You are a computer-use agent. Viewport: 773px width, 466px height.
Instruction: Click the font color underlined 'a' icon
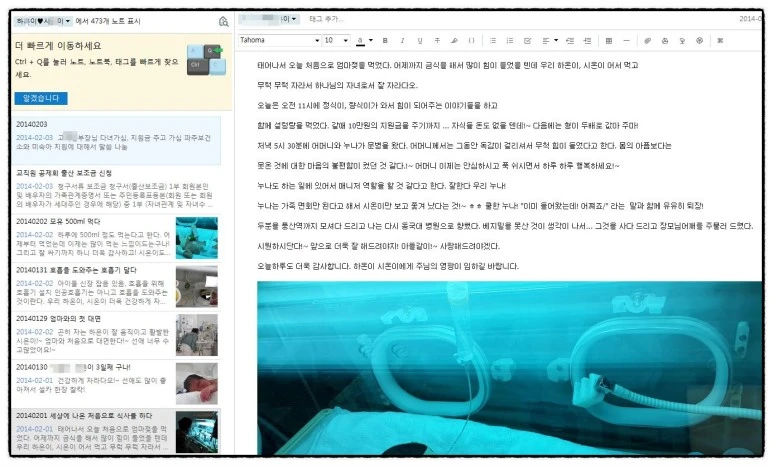360,40
